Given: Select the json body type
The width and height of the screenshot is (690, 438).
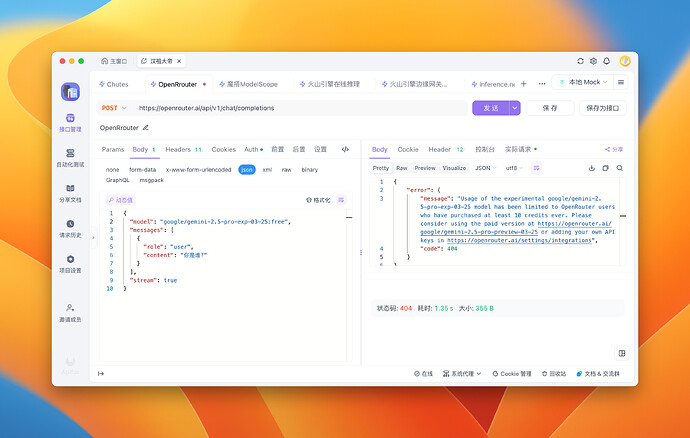Looking at the screenshot, I should 247,169.
